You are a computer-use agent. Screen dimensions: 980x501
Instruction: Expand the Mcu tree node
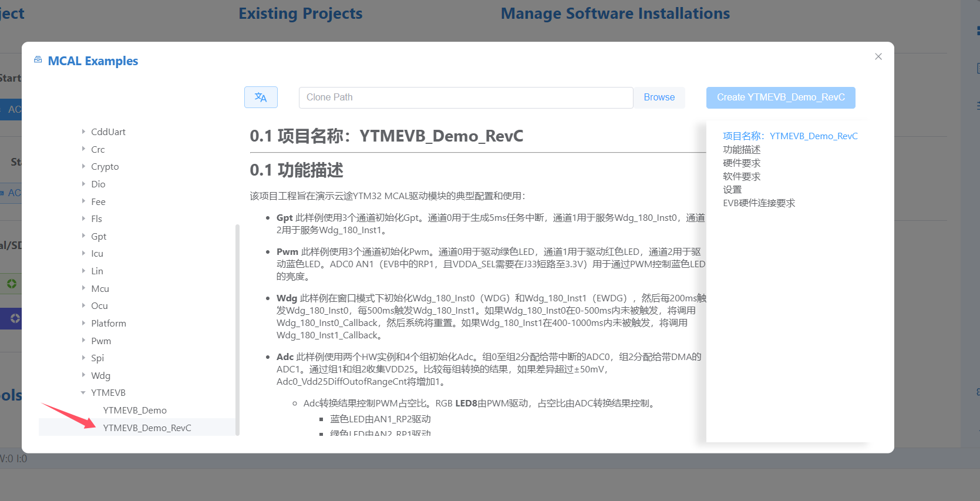83,288
